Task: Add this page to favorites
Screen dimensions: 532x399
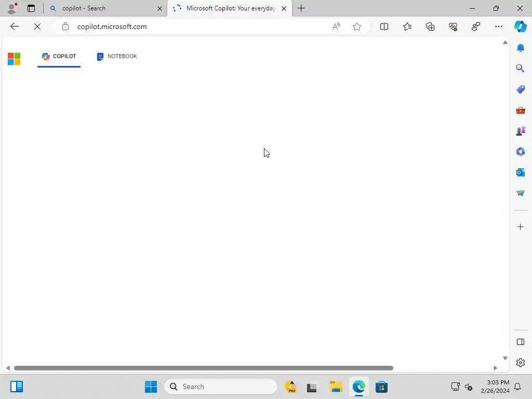Action: (x=356, y=26)
